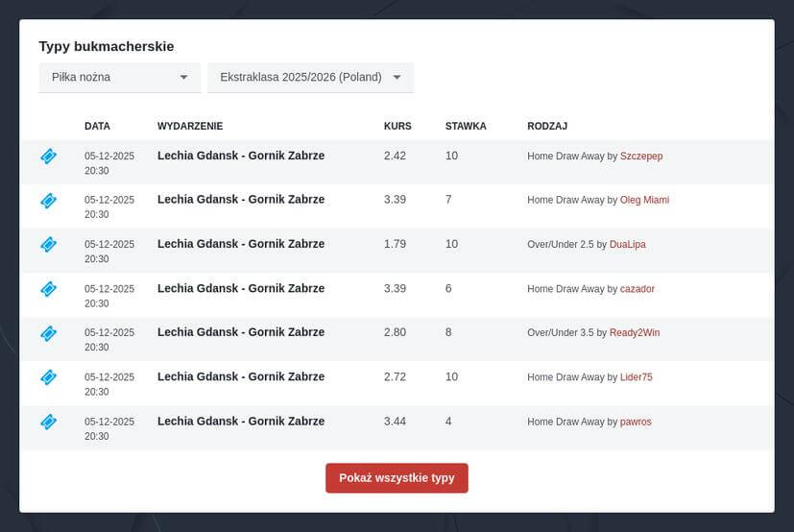Image resolution: width=794 pixels, height=532 pixels.
Task: Expand the Ekstraklasa 2025/2026 league dropdown
Action: (x=310, y=77)
